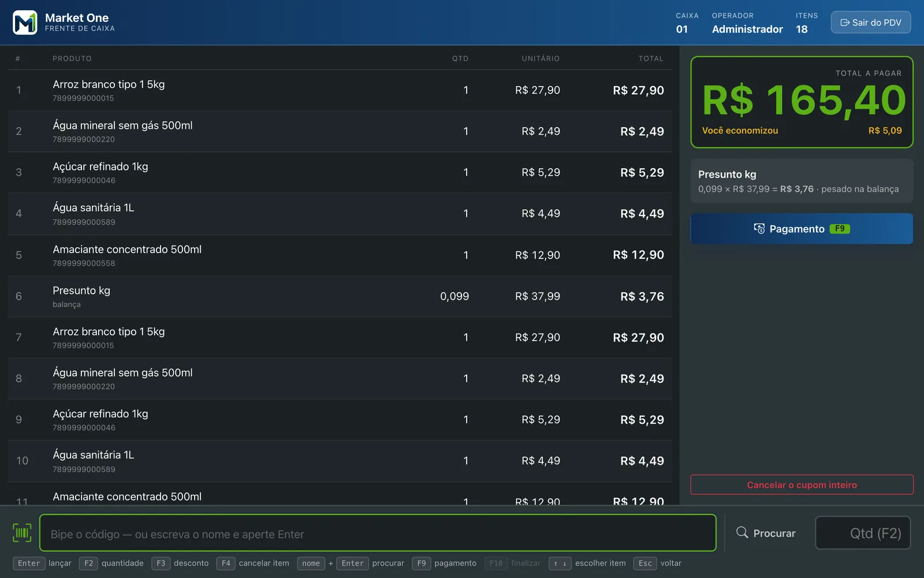The width and height of the screenshot is (924, 578).
Task: Focus the barcode or product name input
Action: point(378,533)
